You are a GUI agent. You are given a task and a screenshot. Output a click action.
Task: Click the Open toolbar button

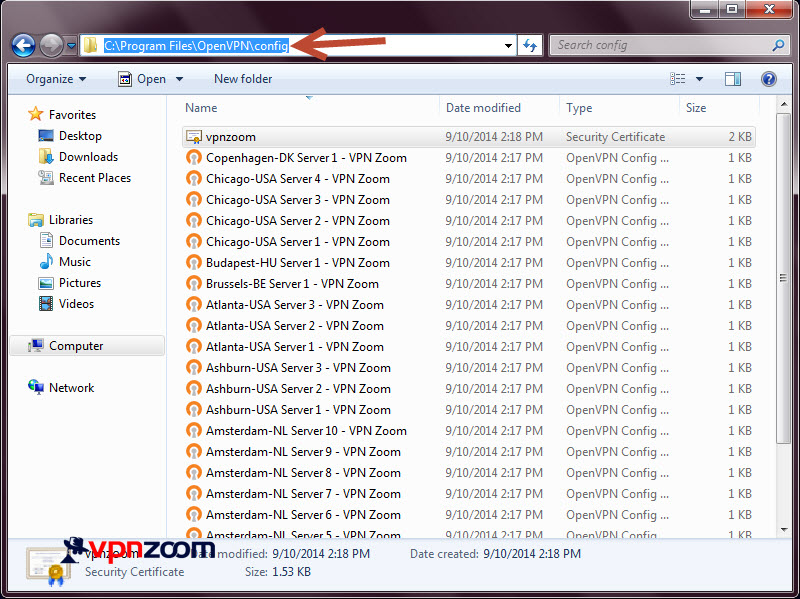pyautogui.click(x=142, y=79)
